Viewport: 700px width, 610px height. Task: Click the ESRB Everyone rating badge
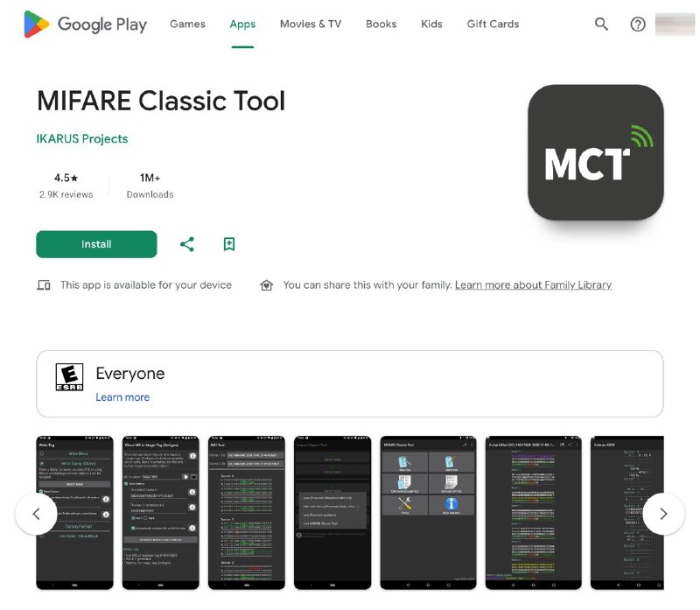point(69,377)
